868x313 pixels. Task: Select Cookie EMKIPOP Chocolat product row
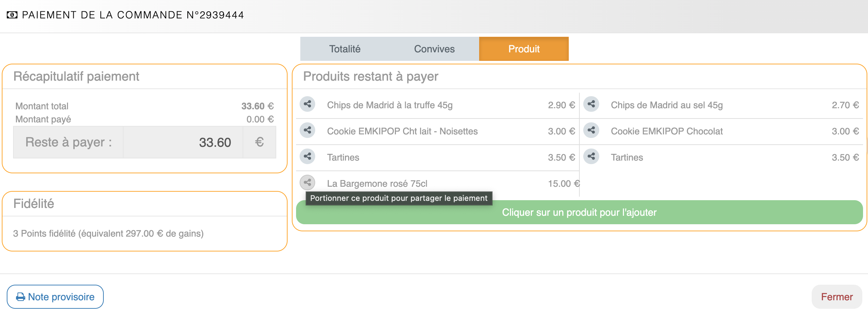[x=666, y=131]
